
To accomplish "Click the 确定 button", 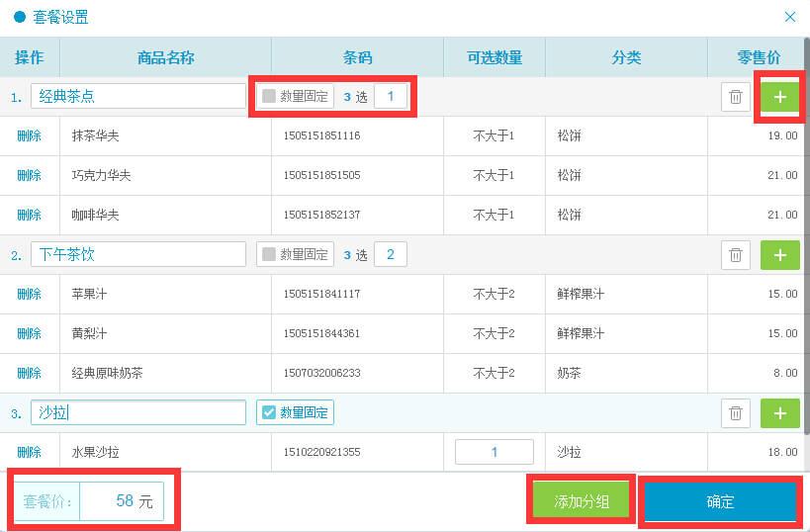I will pos(720,501).
